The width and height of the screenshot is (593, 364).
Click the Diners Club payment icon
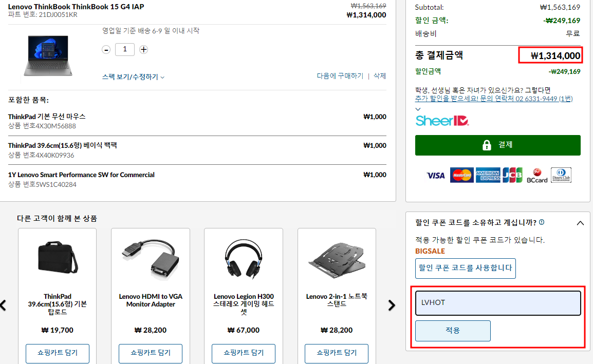(x=561, y=176)
